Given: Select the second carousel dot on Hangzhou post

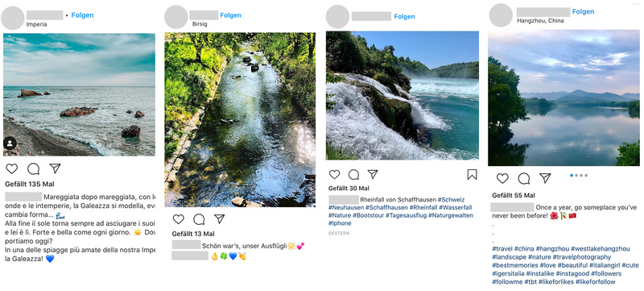Looking at the screenshot, I should click(576, 176).
